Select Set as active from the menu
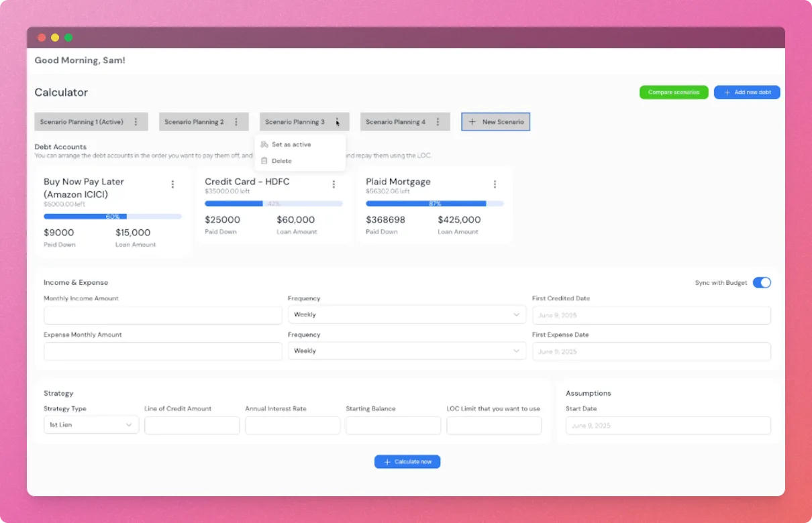Screen dimensions: 812x523 pos(291,145)
